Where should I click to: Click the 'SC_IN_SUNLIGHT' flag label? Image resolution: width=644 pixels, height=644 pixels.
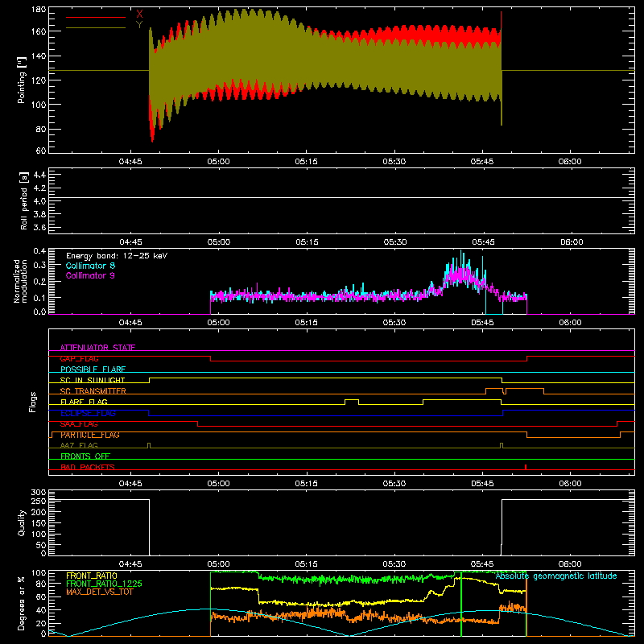pos(93,380)
